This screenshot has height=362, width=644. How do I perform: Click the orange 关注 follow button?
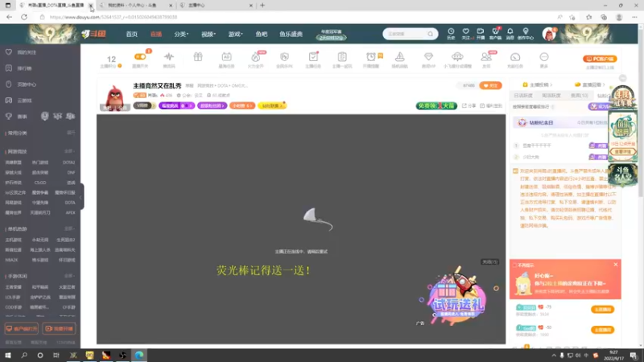point(490,85)
